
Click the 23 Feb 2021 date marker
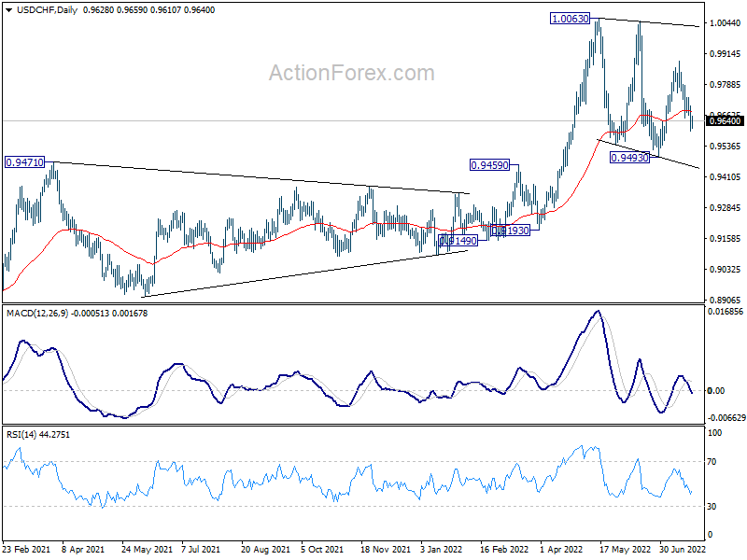pyautogui.click(x=26, y=549)
